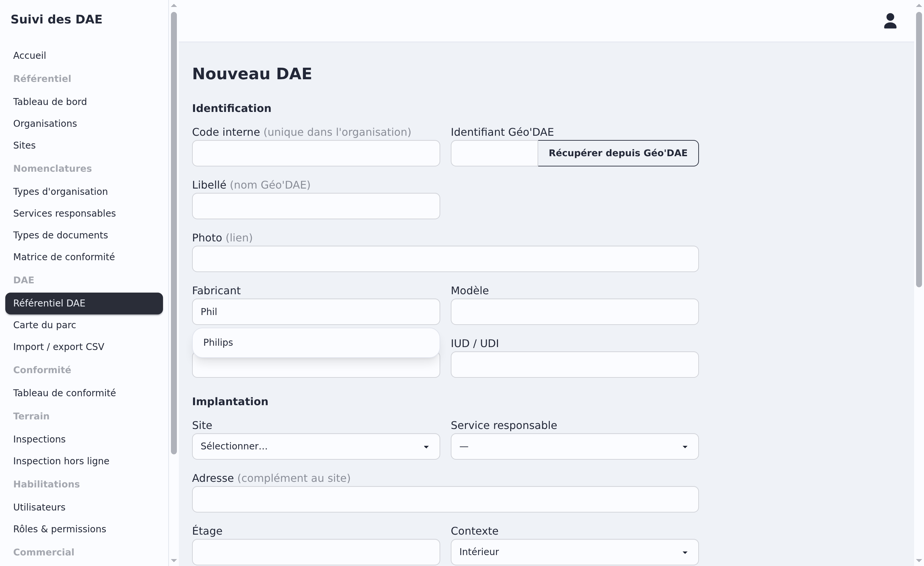Click the Habilitations sidebar section label
The image size is (924, 566).
tap(47, 484)
